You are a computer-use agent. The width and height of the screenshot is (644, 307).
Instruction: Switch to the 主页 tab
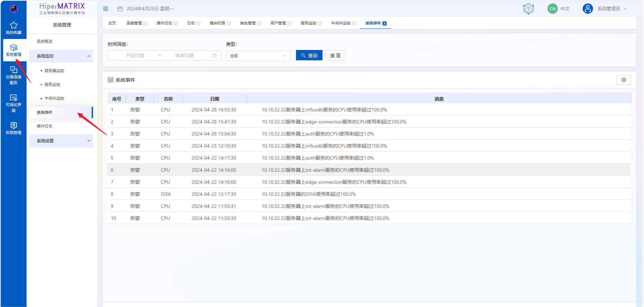[x=112, y=23]
